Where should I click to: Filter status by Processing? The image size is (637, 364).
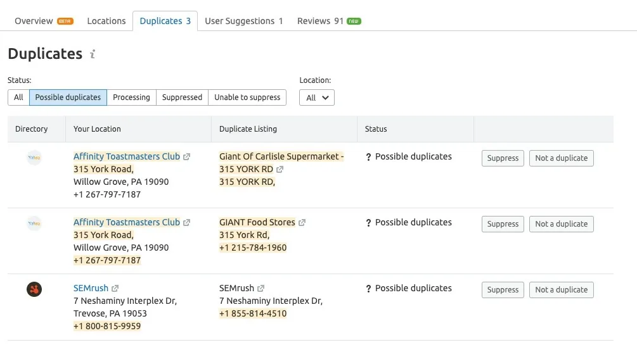pyautogui.click(x=131, y=97)
